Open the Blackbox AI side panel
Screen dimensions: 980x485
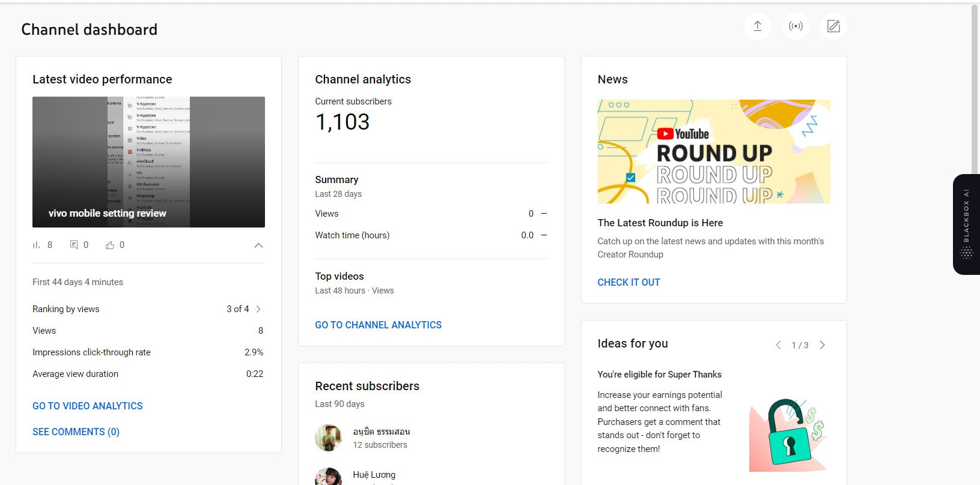click(x=966, y=224)
